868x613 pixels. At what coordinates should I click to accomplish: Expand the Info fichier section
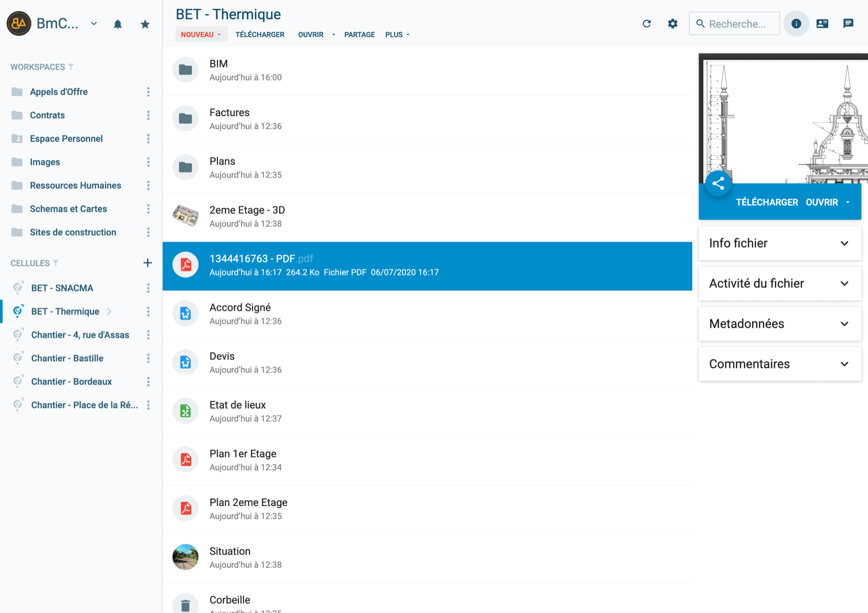(780, 243)
